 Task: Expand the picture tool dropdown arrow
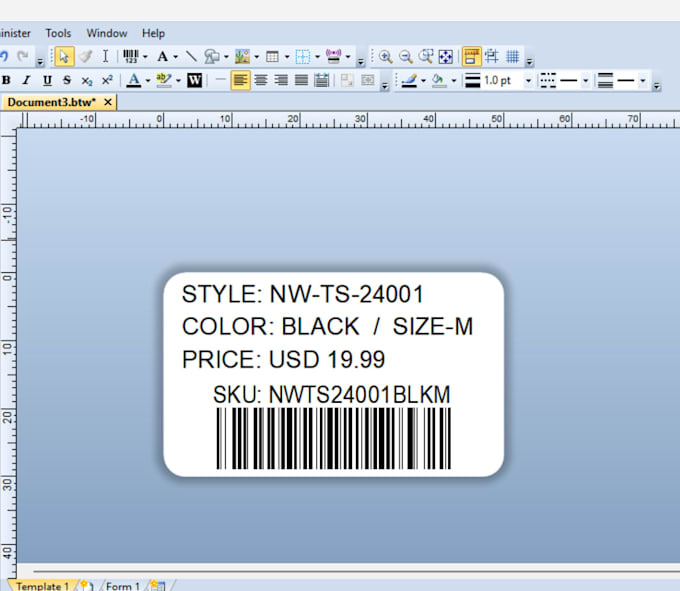[x=256, y=57]
